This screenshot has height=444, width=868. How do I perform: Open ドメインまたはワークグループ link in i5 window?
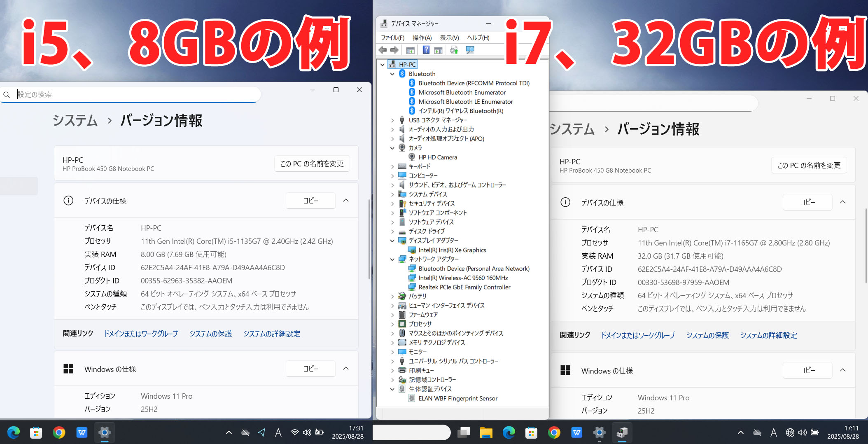tap(141, 334)
